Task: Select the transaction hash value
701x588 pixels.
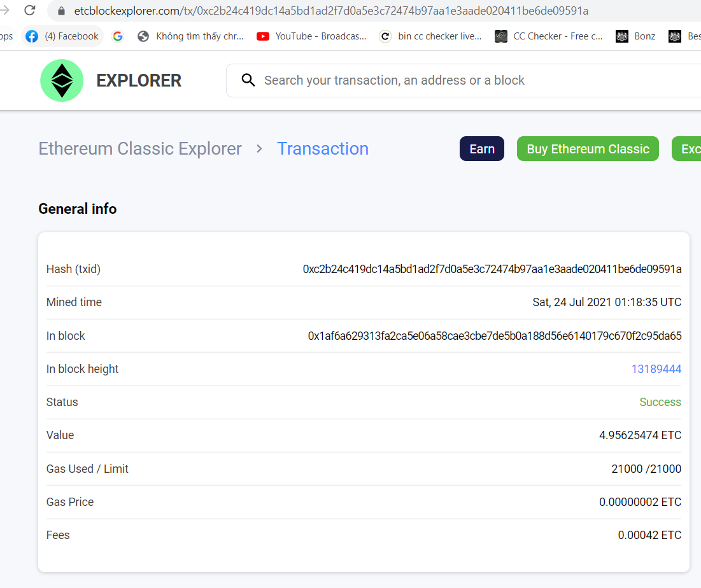Action: [x=492, y=269]
